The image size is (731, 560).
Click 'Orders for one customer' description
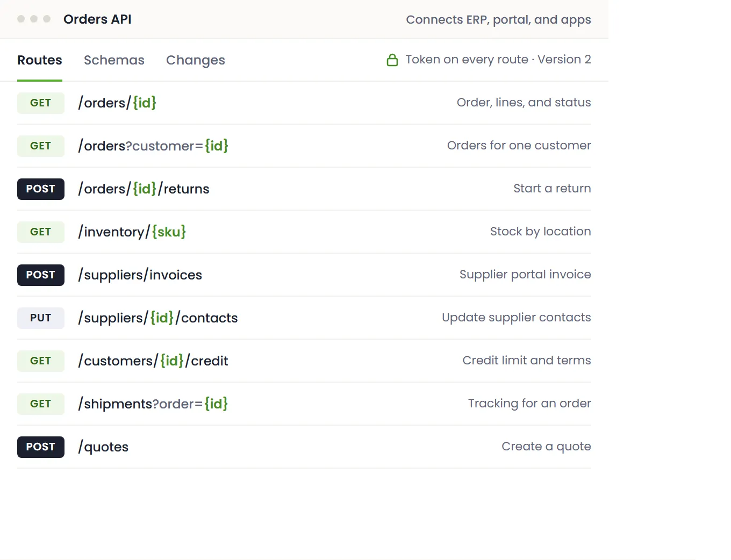pyautogui.click(x=519, y=146)
